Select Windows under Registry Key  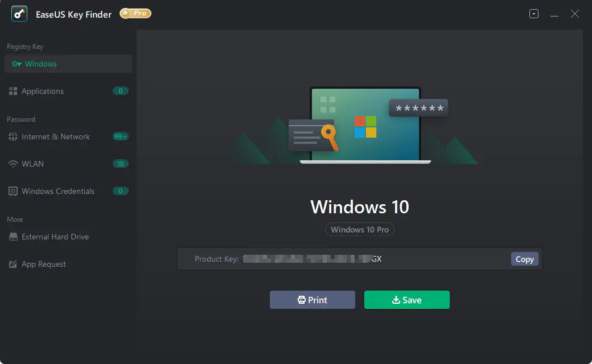pos(40,64)
